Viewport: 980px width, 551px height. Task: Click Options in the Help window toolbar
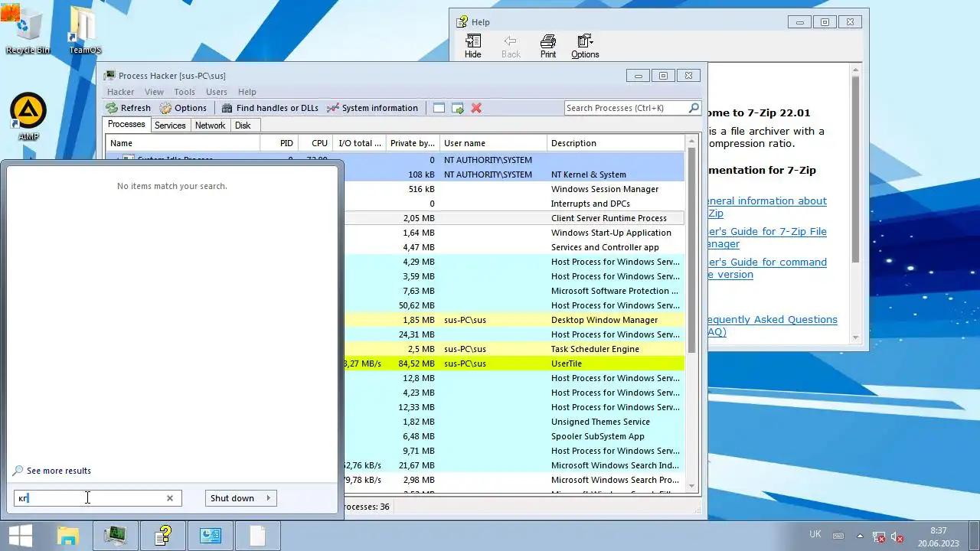[x=585, y=46]
